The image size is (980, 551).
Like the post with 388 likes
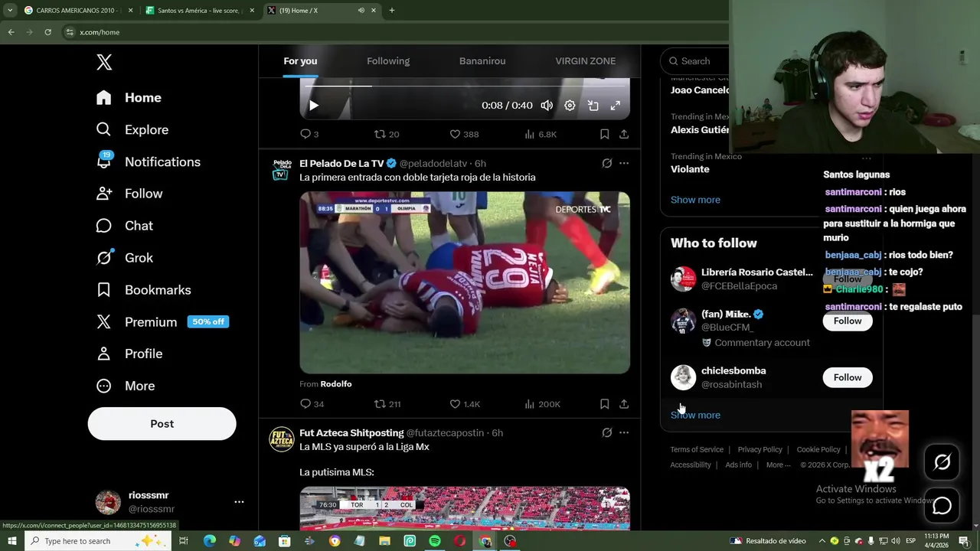point(464,134)
